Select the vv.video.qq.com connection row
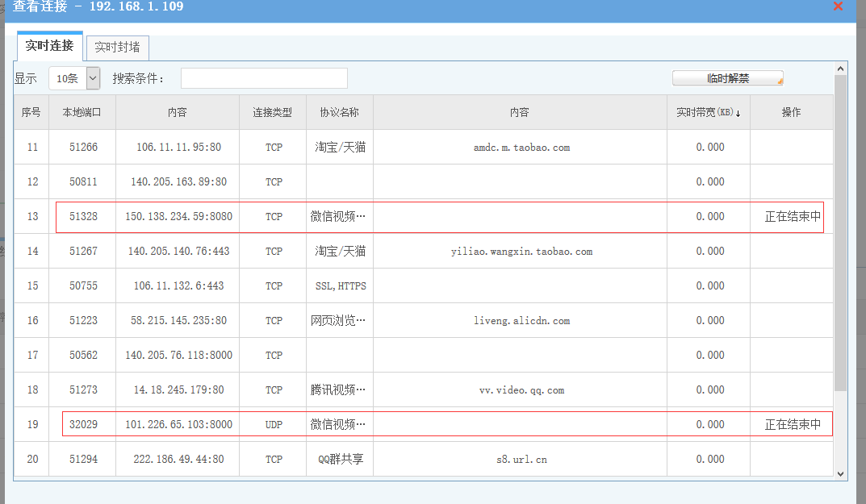The width and height of the screenshot is (866, 504). click(521, 390)
